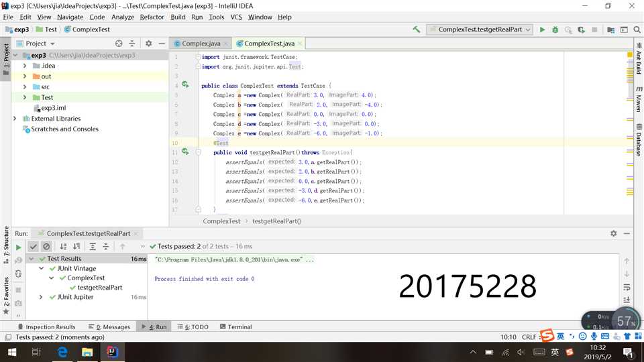Click the run gutter icon beside testgetRealPart method
This screenshot has width=644, height=362.
(186, 152)
